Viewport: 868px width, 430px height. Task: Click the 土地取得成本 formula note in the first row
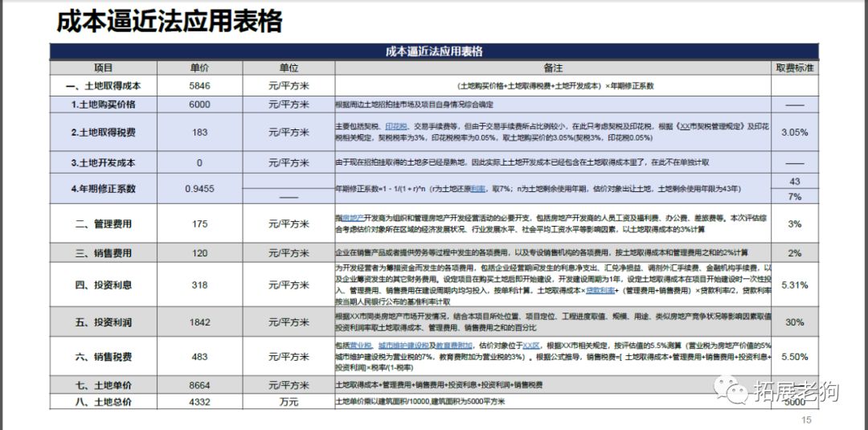tap(556, 86)
